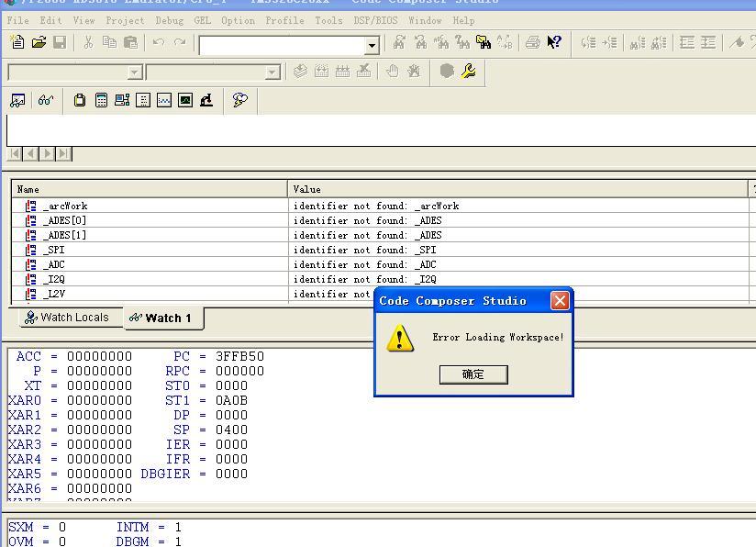The height and width of the screenshot is (547, 756).
Task: Click the yellow wrench build options icon
Action: (x=468, y=72)
